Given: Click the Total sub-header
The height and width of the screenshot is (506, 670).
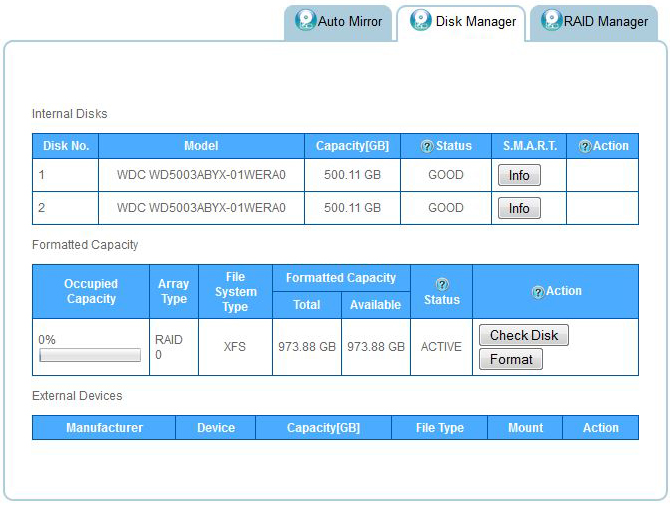Looking at the screenshot, I should pyautogui.click(x=307, y=305).
